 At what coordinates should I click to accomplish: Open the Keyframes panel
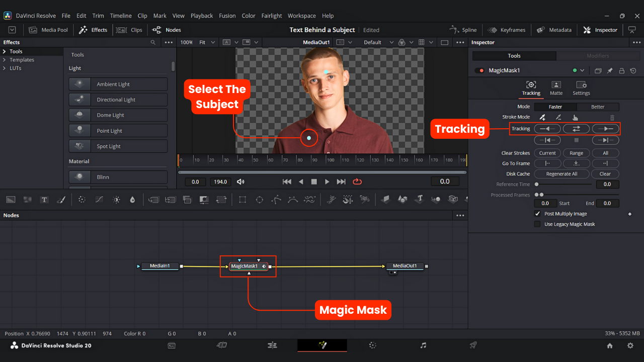506,30
